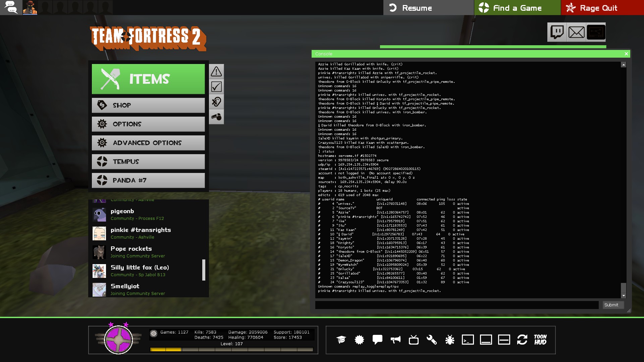Click the whistle coach toggle icon
This screenshot has width=644, height=362.
click(216, 117)
